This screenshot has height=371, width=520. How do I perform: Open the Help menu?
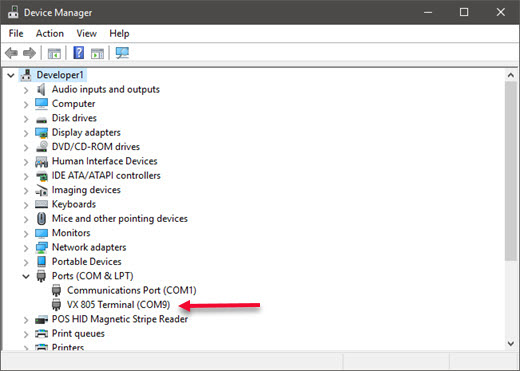tap(119, 33)
